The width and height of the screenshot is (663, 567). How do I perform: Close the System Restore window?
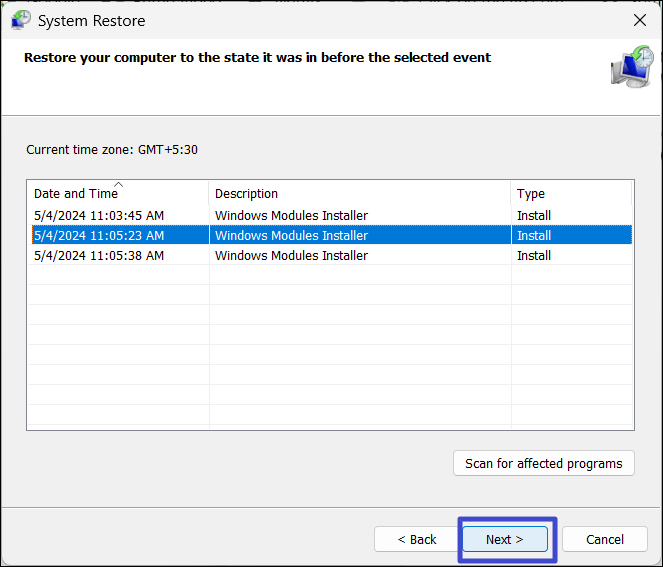pos(639,20)
